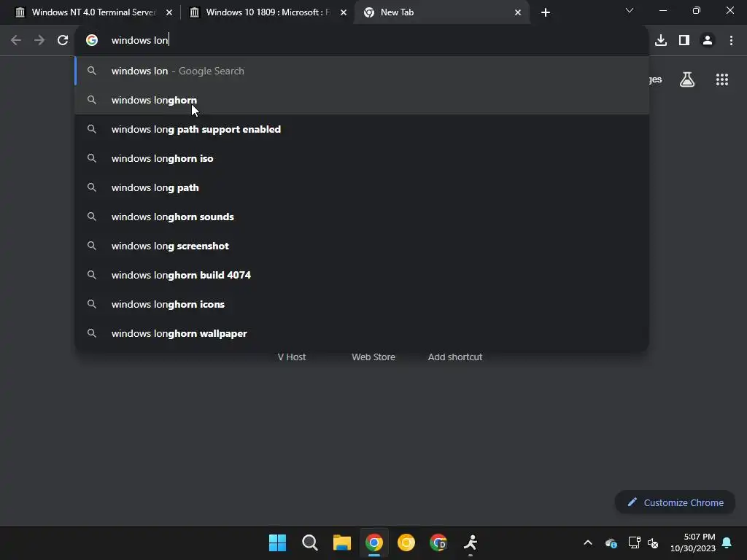Choose the plain 'windows long path' suggestion

click(x=362, y=187)
